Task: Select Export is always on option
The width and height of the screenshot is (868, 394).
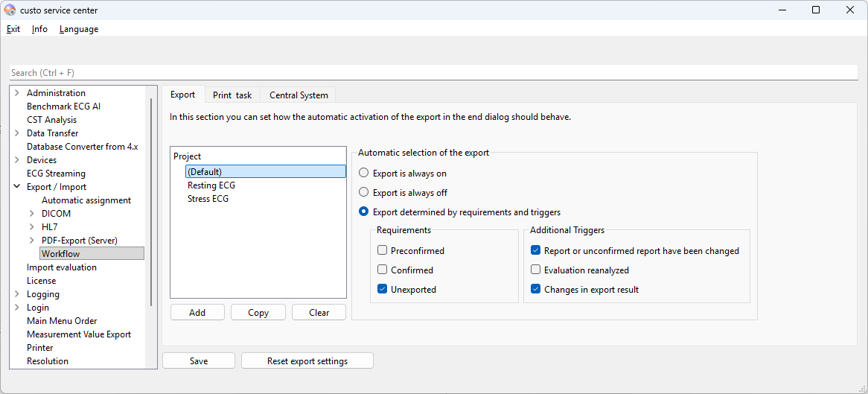Action: coord(364,174)
